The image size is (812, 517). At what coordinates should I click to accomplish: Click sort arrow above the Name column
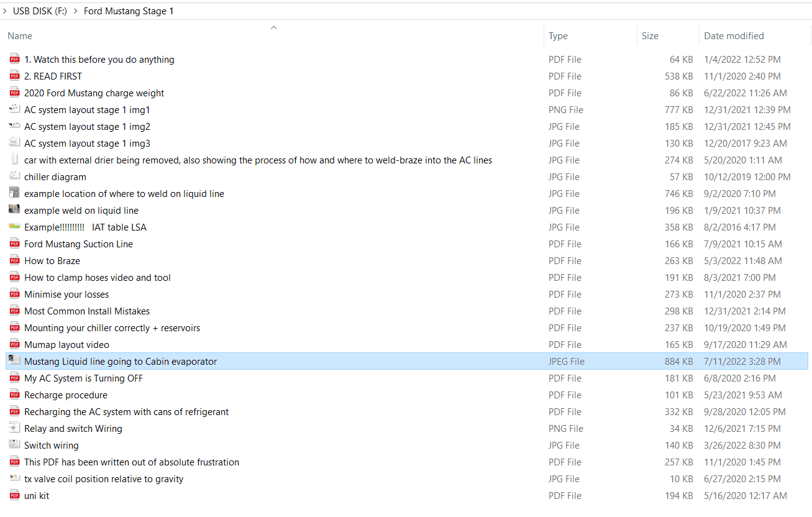273,27
